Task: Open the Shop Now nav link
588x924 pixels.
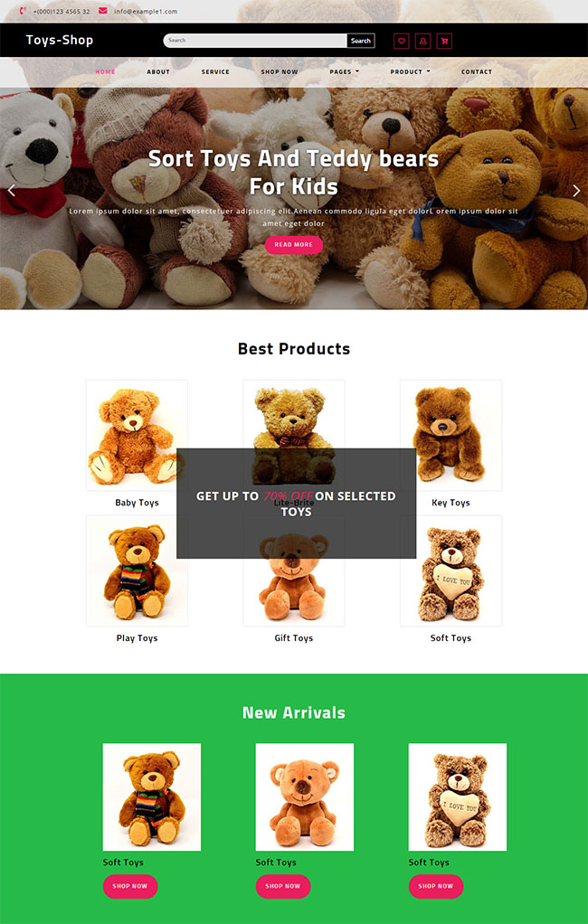Action: (280, 72)
